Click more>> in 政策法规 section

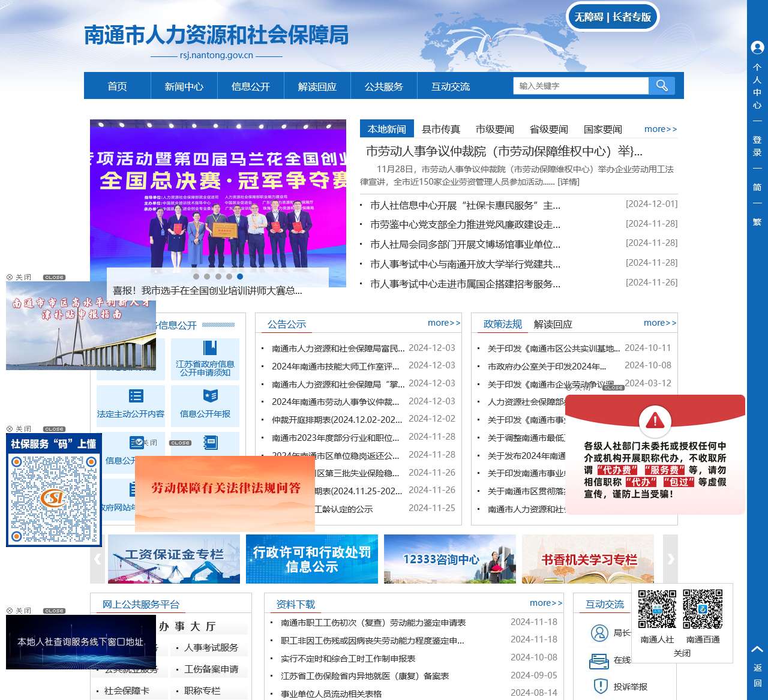[x=660, y=323]
